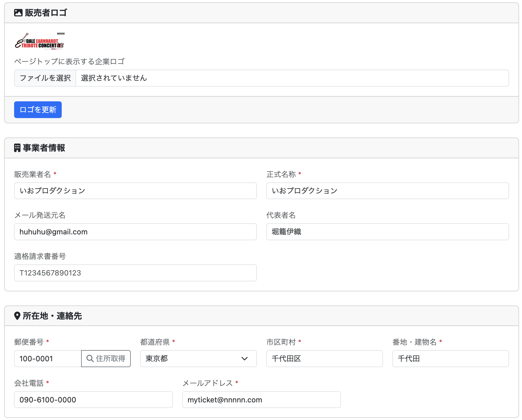Screen dimensions: 522x420
Task: Click the 代表者名 field containing 堀籠伊織
Action: (388, 232)
